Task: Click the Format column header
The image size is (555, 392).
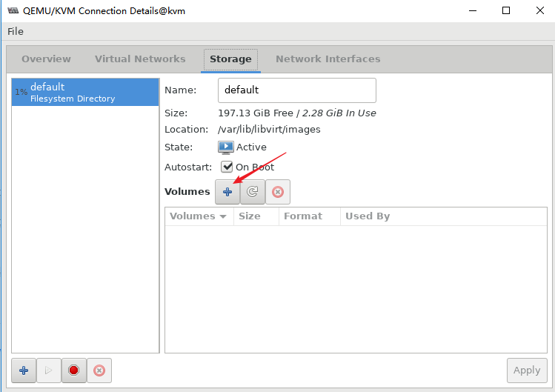Action: coord(310,216)
